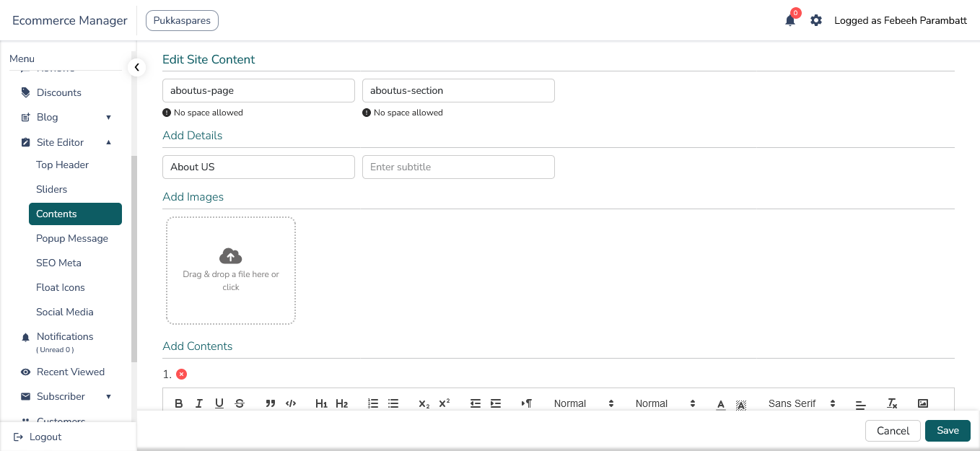
Task: Click the insert image icon in the editor
Action: [x=922, y=403]
